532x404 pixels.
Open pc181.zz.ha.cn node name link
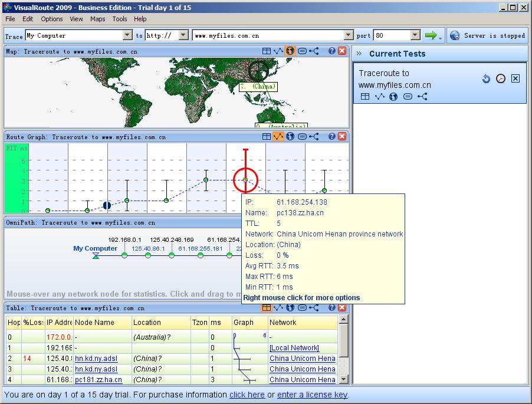point(98,380)
